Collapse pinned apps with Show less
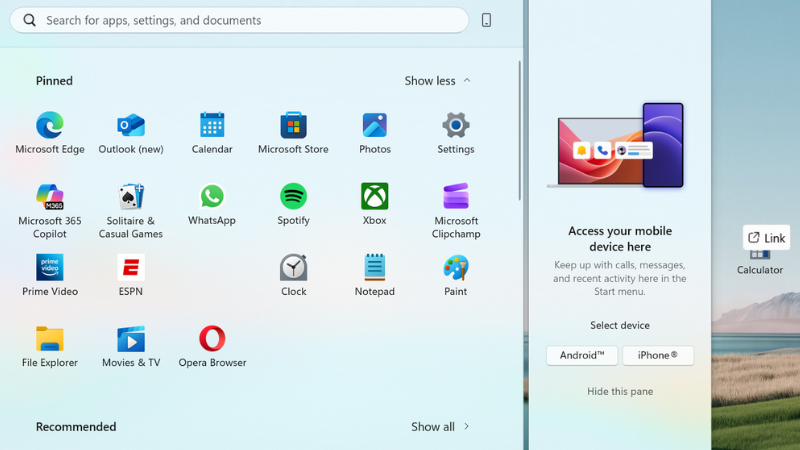This screenshot has width=800, height=450. point(437,81)
